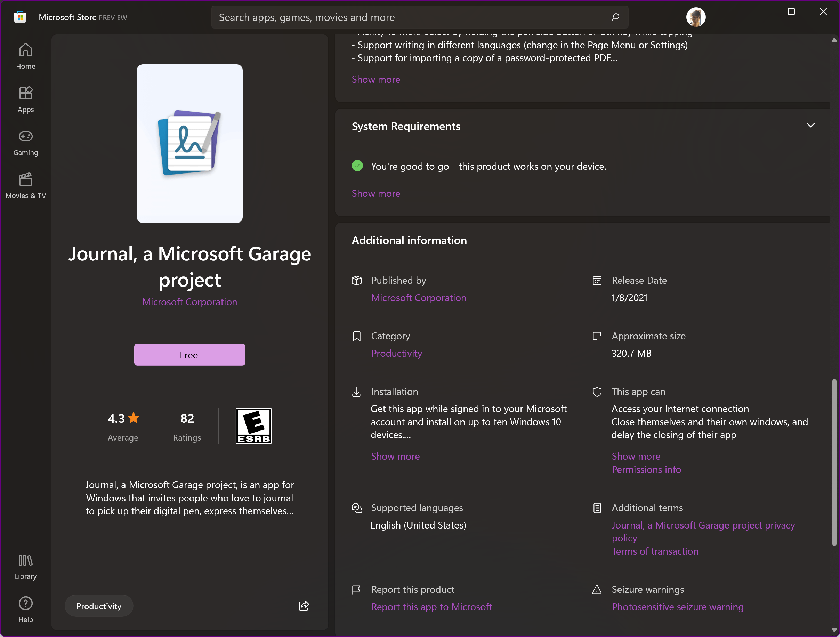Screen dimensions: 840x637
Task: Show more under System Requirements
Action: tap(375, 193)
